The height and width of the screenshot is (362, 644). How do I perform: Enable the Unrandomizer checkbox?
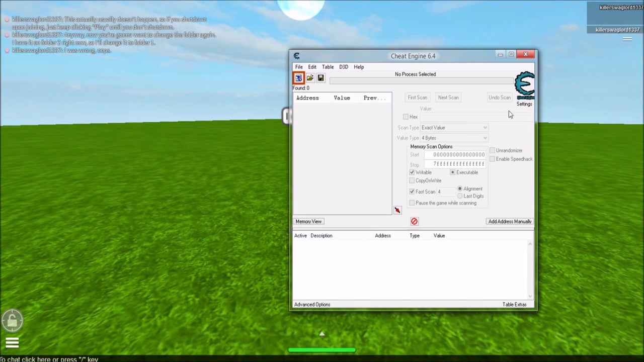point(492,150)
